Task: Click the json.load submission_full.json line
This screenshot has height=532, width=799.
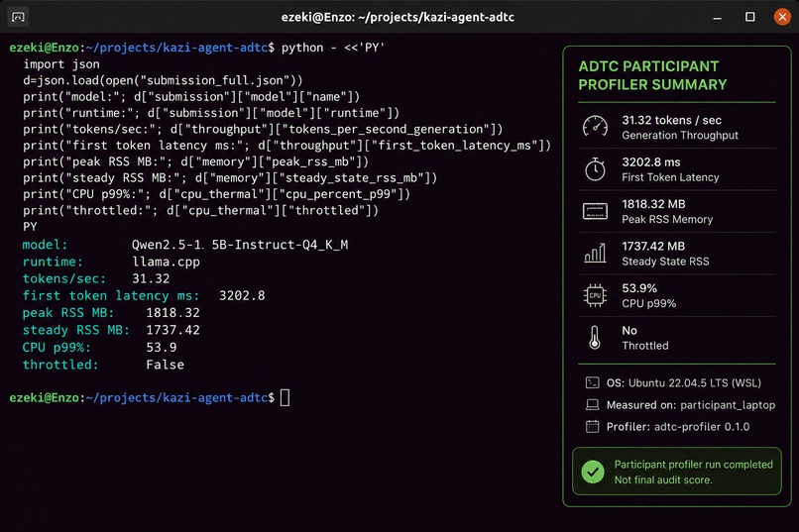Action: pos(163,80)
